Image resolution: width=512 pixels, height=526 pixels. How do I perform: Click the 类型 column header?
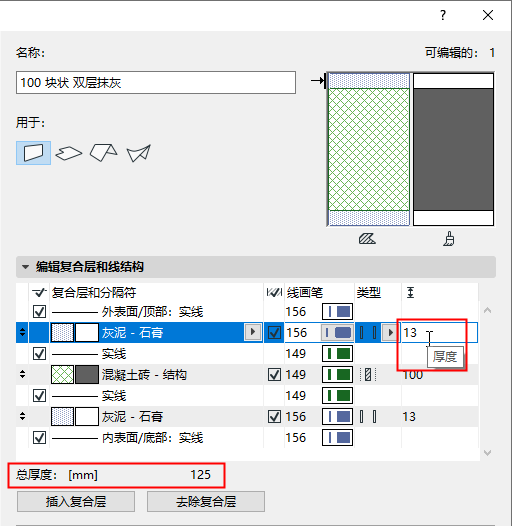click(369, 293)
